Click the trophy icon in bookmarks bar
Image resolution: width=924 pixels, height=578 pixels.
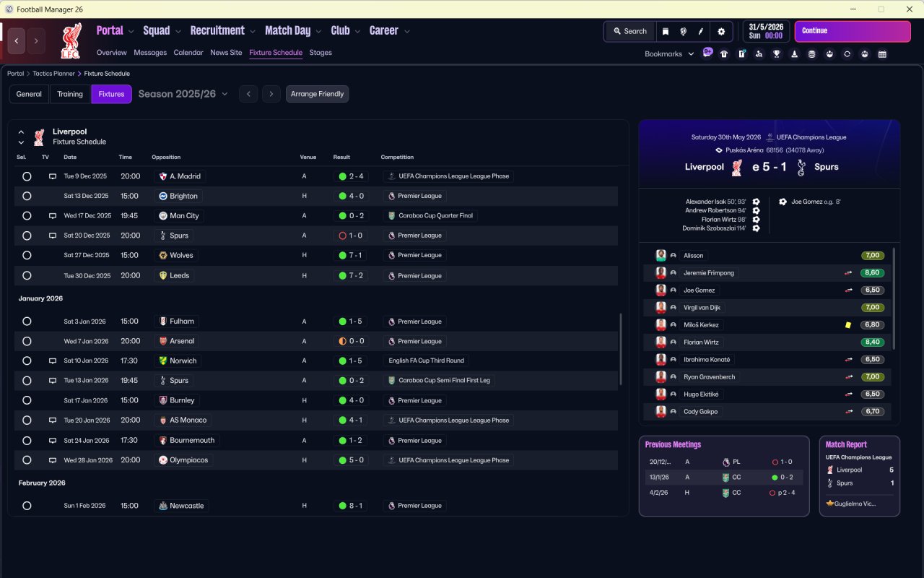pos(777,54)
